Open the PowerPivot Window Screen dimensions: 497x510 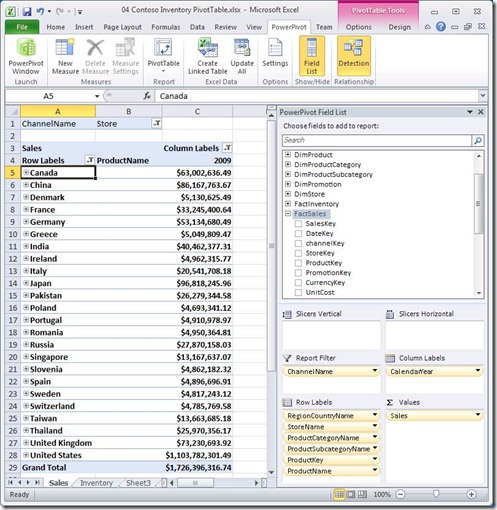(26, 56)
